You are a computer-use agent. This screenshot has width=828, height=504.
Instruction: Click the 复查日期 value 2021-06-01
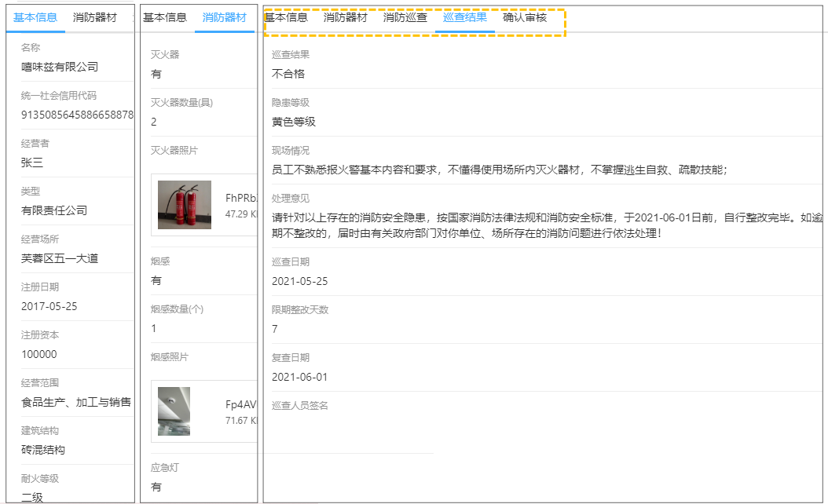pos(299,377)
